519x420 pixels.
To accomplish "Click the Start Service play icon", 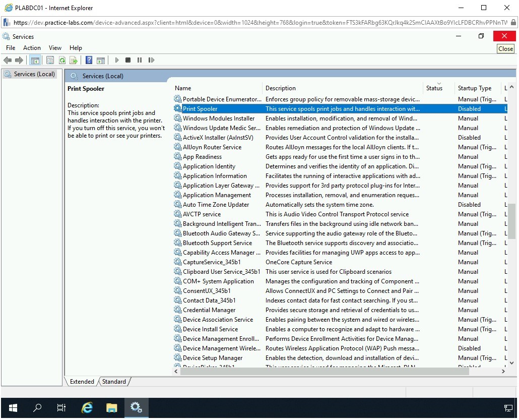I will coord(117,60).
